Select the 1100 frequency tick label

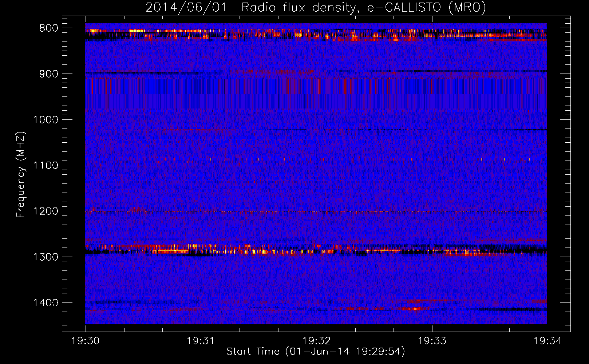click(46, 166)
